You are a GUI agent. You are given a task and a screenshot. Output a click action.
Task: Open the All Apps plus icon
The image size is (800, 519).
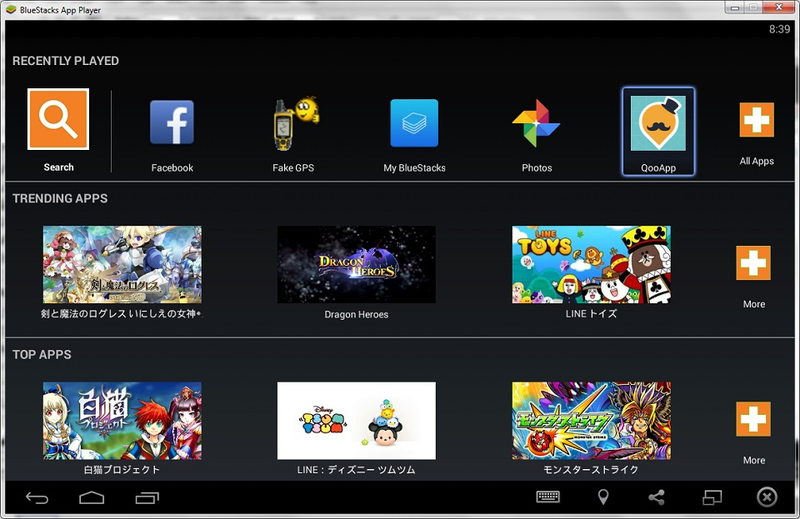tap(757, 120)
